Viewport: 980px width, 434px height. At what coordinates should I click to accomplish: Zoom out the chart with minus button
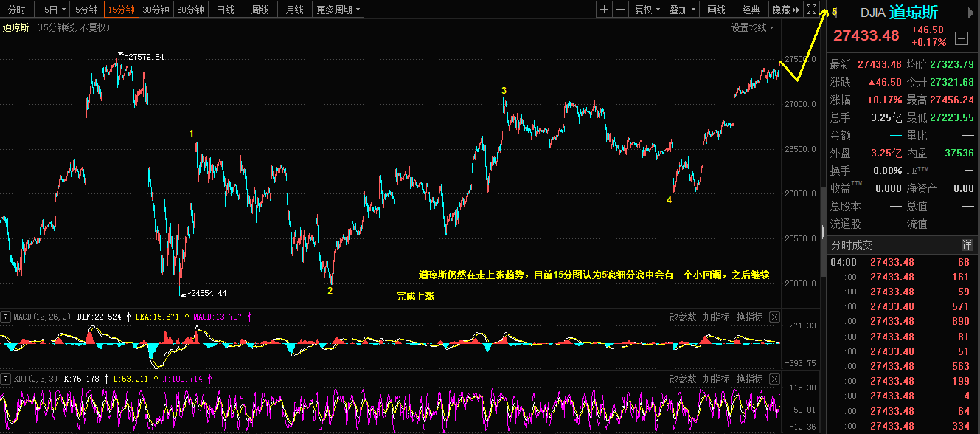620,10
